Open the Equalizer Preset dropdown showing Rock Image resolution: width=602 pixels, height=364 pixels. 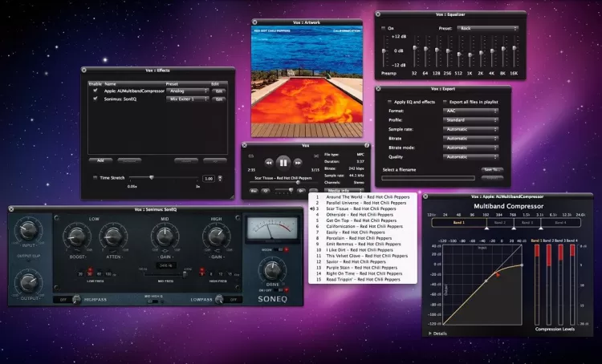pos(486,27)
